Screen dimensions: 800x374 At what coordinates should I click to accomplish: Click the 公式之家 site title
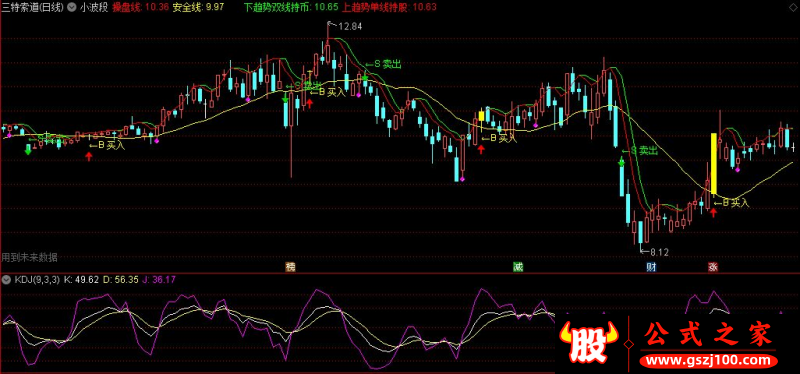[709, 335]
